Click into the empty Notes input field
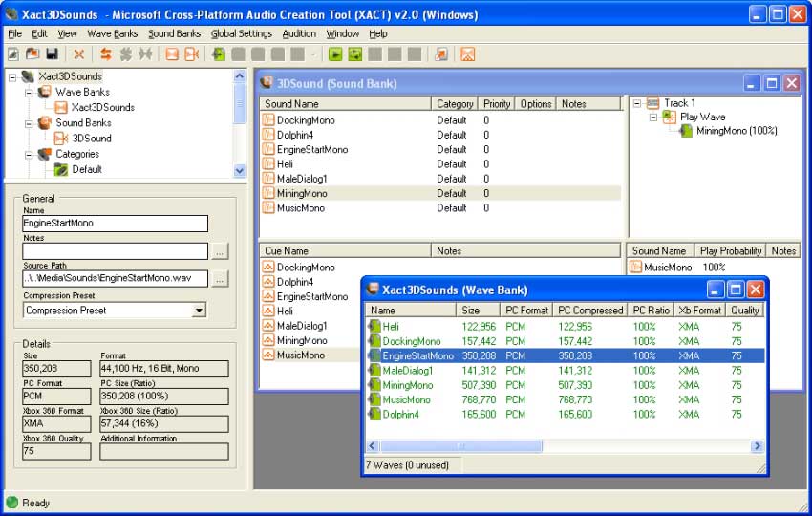Screen dimensions: 812x516 pos(115,251)
